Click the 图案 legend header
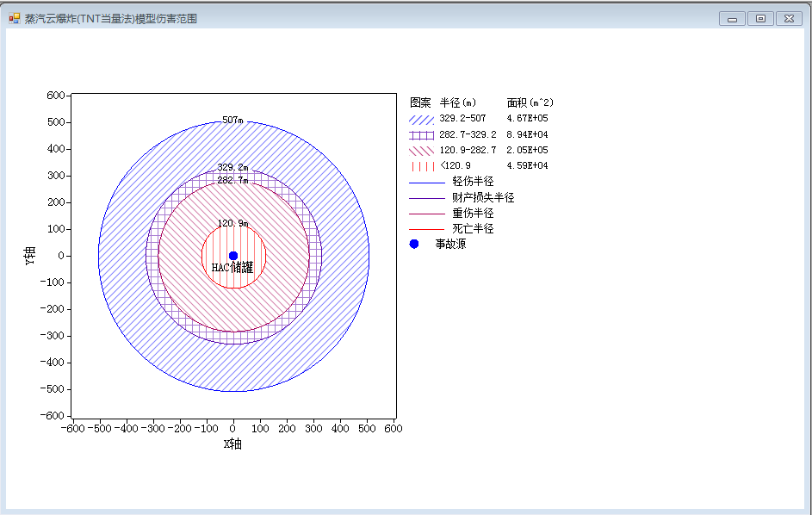Screen dimensions: 812x515 pyautogui.click(x=420, y=102)
